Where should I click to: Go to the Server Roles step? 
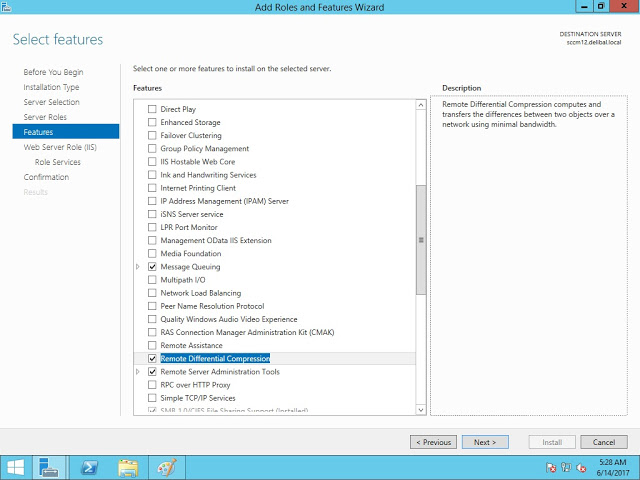(45, 117)
